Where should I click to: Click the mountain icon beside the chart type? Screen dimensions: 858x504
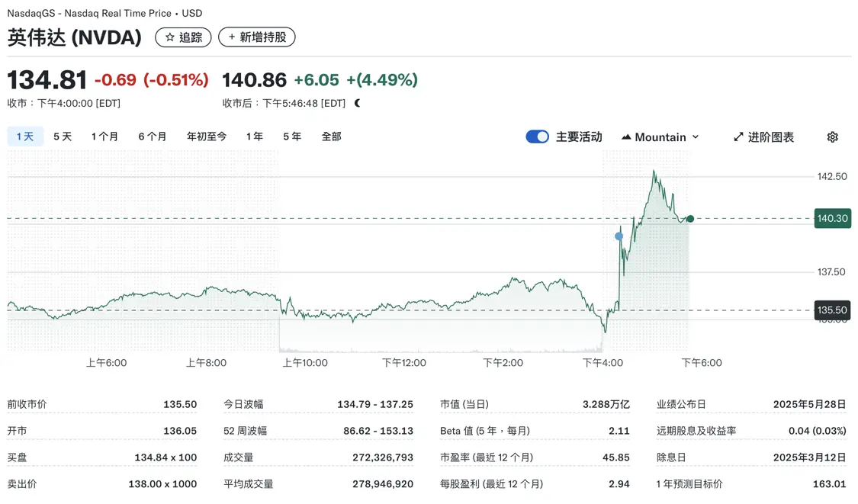click(x=626, y=137)
